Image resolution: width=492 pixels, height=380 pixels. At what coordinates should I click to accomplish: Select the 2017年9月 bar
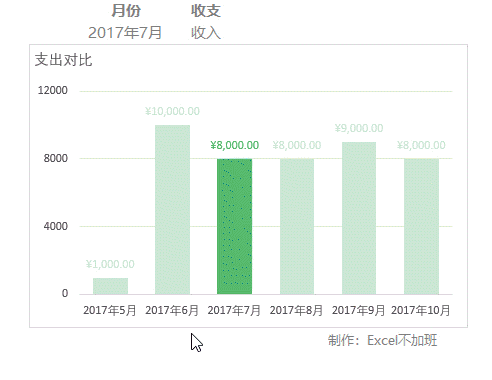point(359,218)
